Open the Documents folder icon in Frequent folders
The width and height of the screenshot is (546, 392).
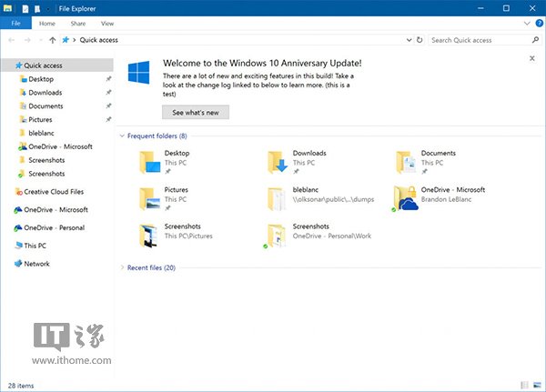(x=406, y=162)
